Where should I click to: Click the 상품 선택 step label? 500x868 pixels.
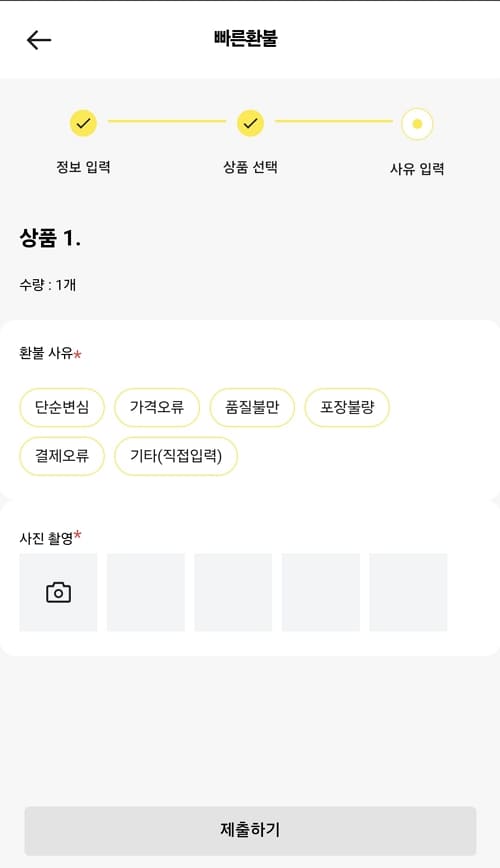pos(250,167)
